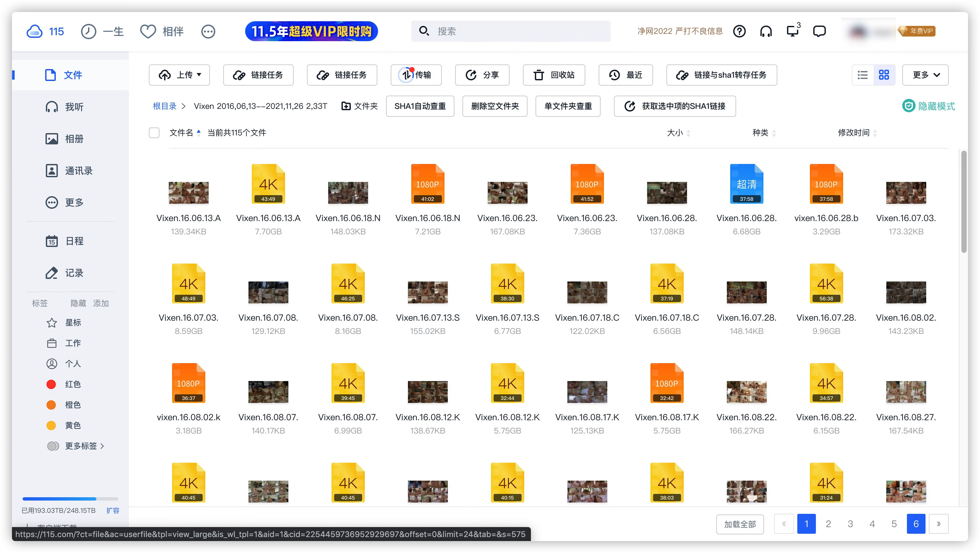The height and width of the screenshot is (553, 980).
Task: Open the 我听 sidebar item
Action: pyautogui.click(x=65, y=107)
